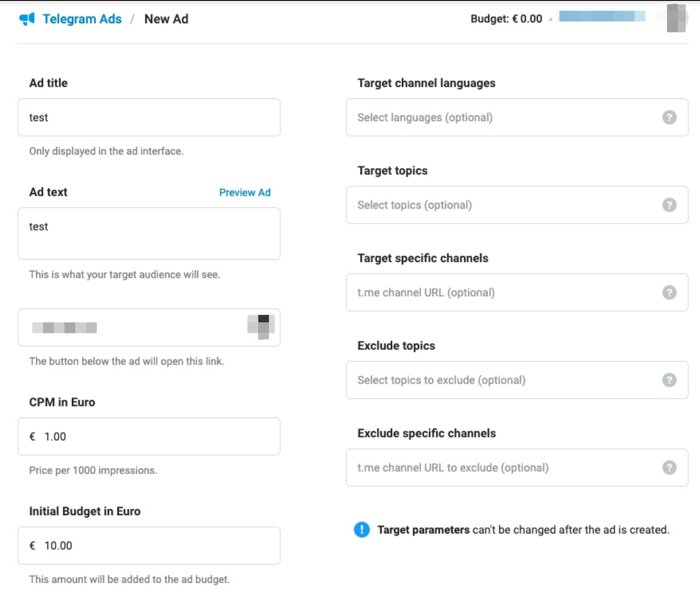Click the t.me channel URL target field
Viewport: 700px width, 591px height.
click(504, 293)
